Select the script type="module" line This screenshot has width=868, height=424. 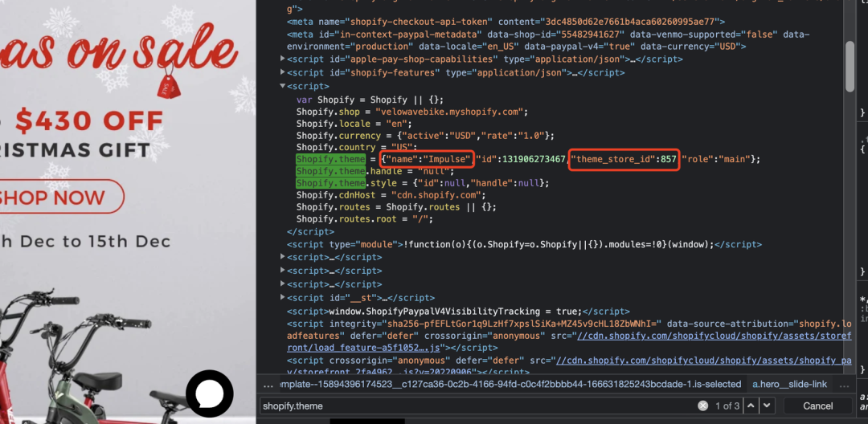pos(524,244)
